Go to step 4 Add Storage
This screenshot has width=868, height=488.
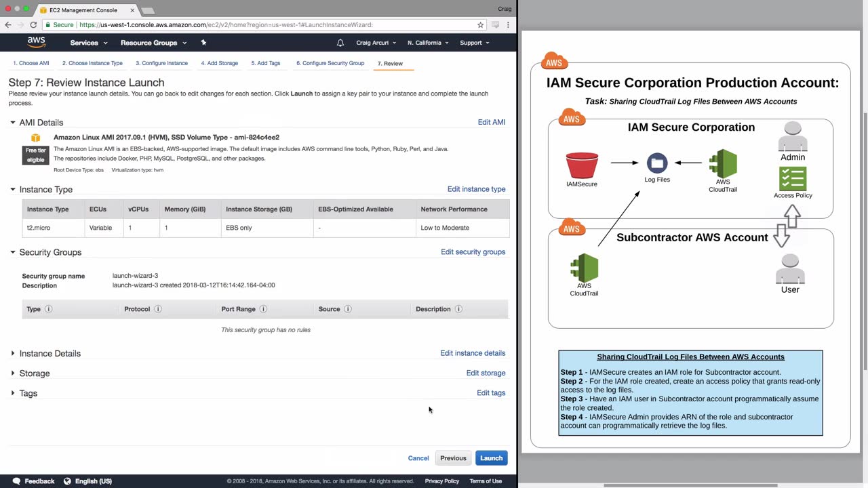[x=219, y=63]
